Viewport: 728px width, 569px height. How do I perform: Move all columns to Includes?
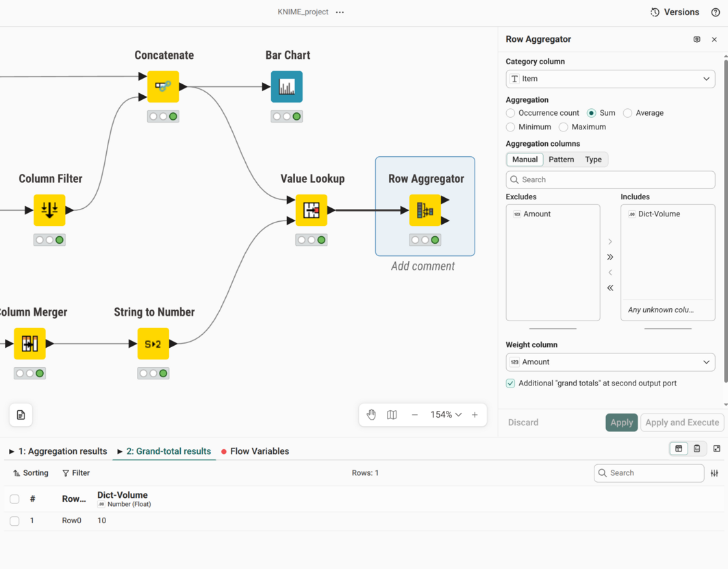point(610,257)
